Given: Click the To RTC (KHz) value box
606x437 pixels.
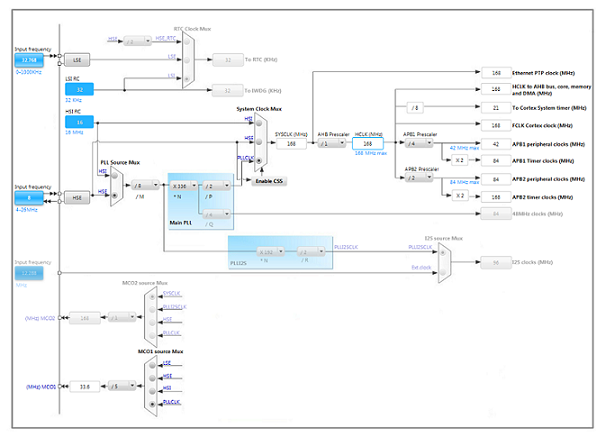Looking at the screenshot, I should click(x=228, y=60).
